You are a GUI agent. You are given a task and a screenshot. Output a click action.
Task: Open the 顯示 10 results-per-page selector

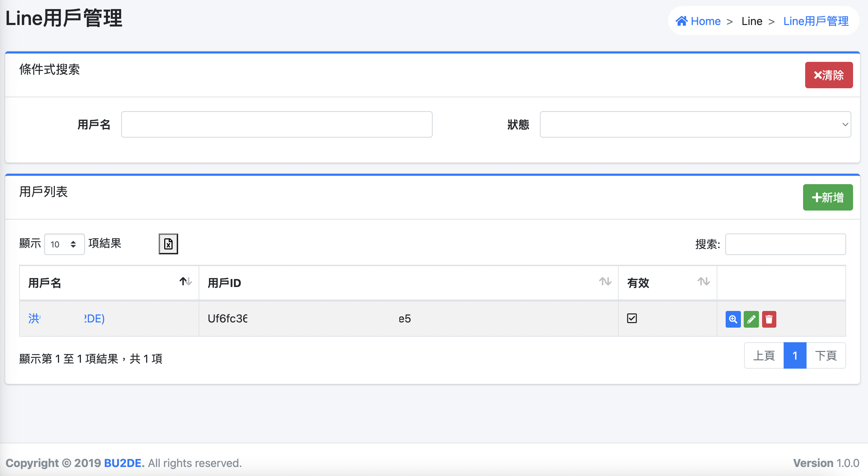pos(64,244)
